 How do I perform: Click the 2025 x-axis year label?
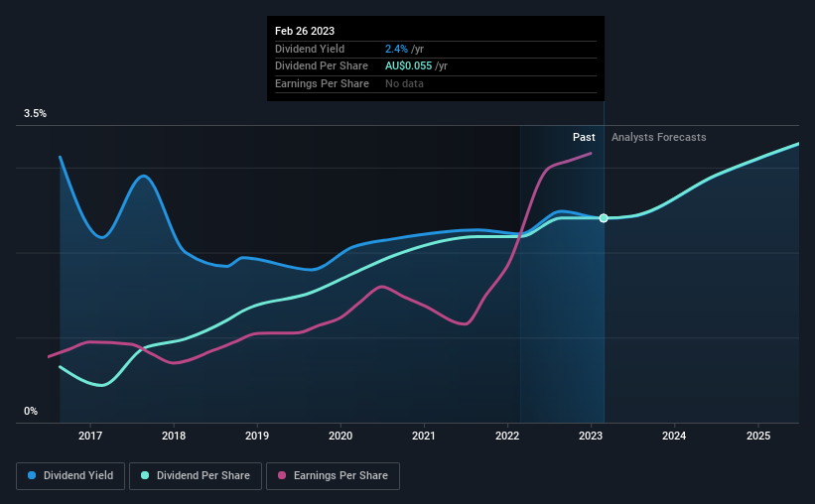pyautogui.click(x=758, y=436)
